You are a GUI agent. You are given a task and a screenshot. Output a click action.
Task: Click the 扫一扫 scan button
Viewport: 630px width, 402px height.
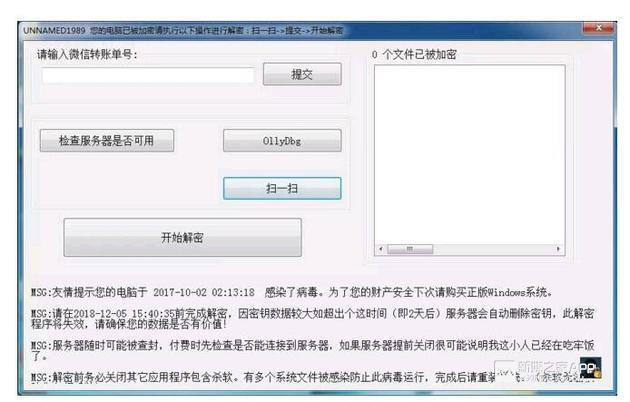tap(282, 188)
